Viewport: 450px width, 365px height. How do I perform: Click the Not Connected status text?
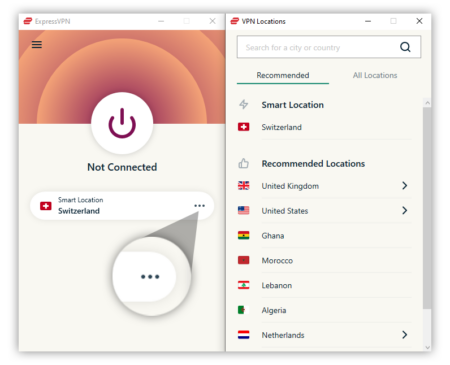[122, 167]
